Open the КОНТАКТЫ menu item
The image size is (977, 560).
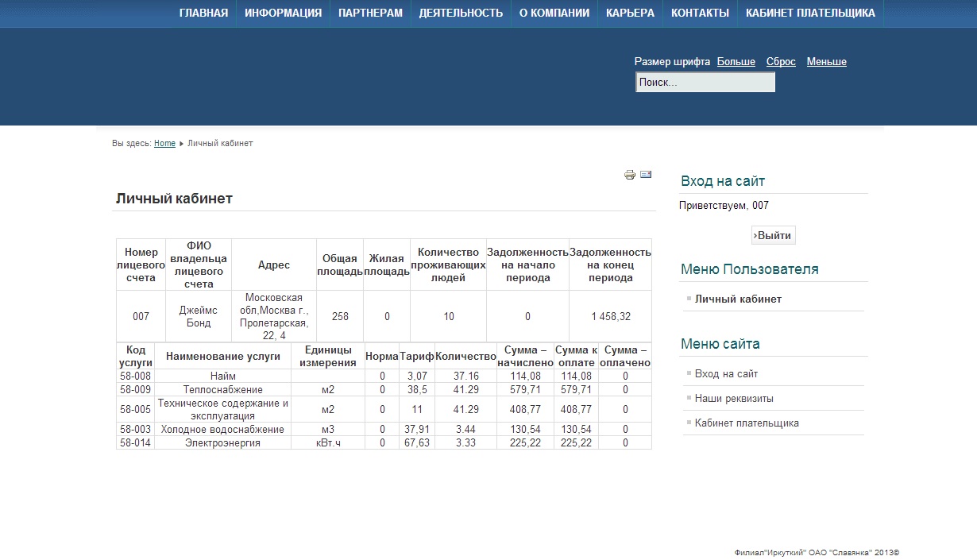pos(700,13)
